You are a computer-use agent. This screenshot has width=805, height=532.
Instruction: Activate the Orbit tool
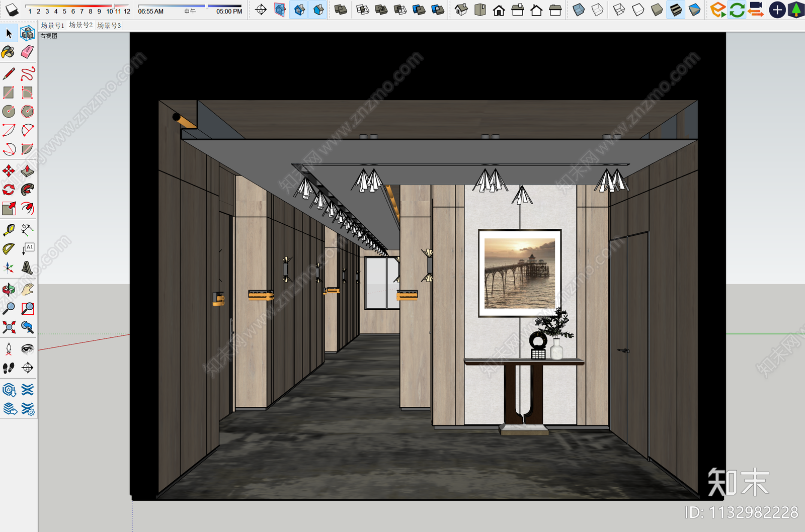(x=9, y=289)
